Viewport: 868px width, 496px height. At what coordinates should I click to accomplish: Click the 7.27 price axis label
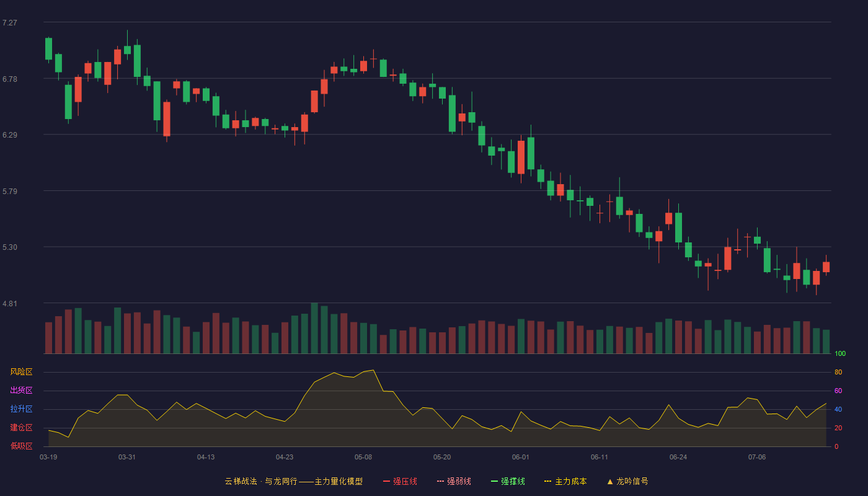pyautogui.click(x=10, y=23)
